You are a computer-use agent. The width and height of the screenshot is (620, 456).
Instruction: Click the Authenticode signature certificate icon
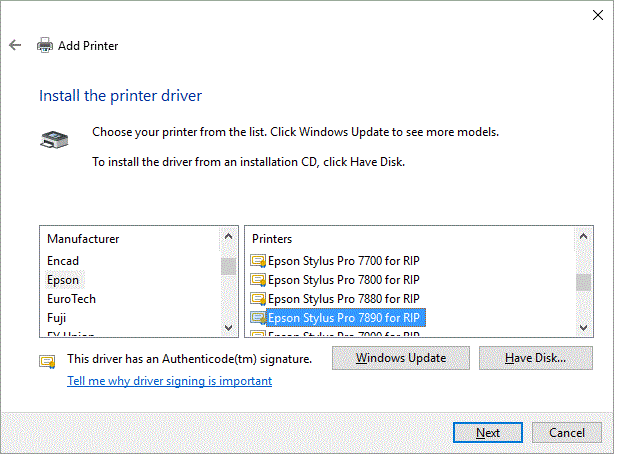[47, 360]
